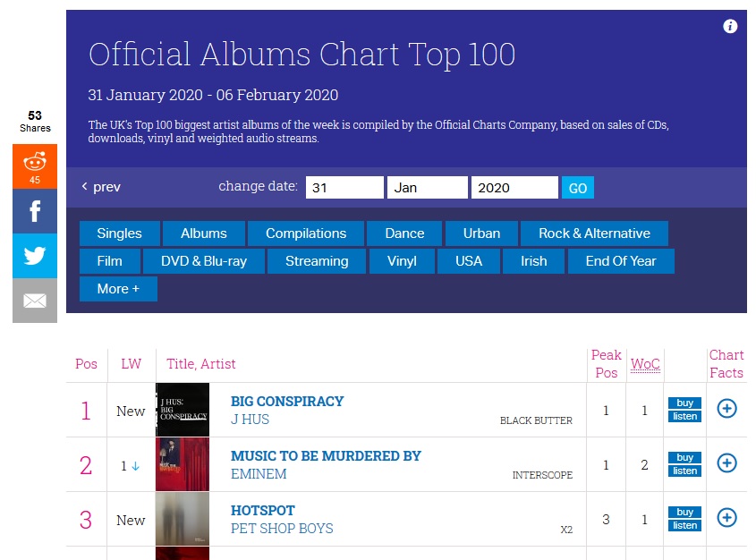Switch to the Vinyl chart tab
The image size is (756, 560).
(402, 261)
